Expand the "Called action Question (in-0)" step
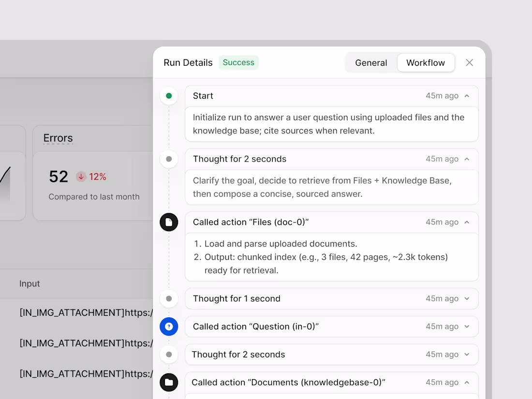This screenshot has height=399, width=532. pyautogui.click(x=467, y=326)
